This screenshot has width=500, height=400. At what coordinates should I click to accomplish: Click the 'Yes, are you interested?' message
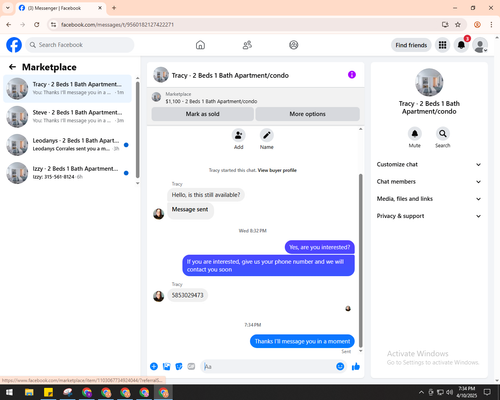click(x=319, y=247)
